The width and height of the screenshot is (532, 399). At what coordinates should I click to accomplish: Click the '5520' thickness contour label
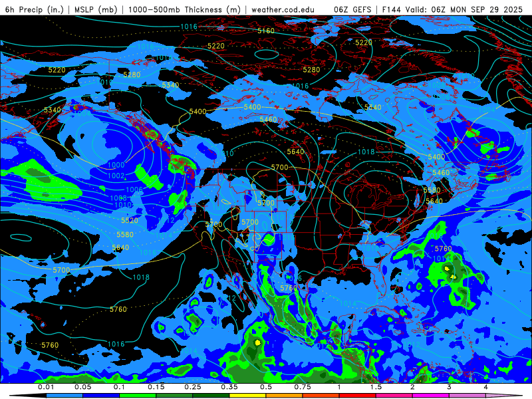(130, 221)
